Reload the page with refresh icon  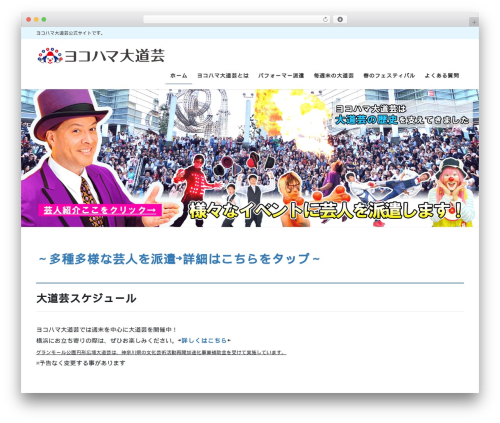click(x=325, y=20)
